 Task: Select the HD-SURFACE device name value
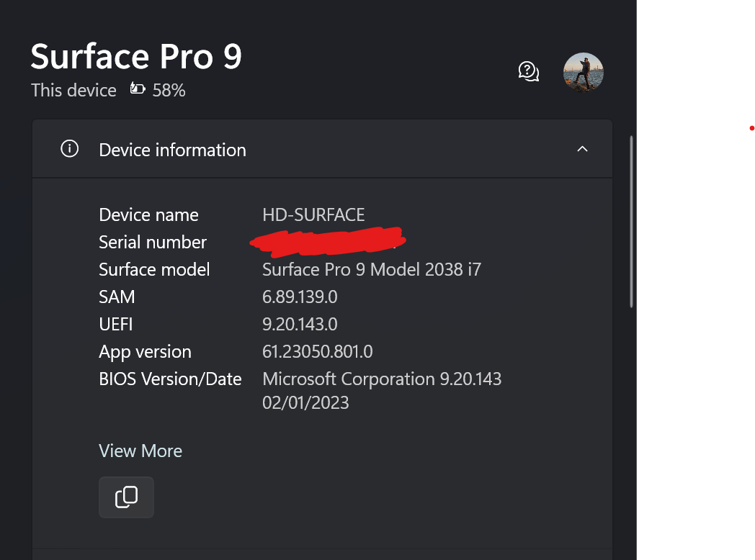pos(313,214)
